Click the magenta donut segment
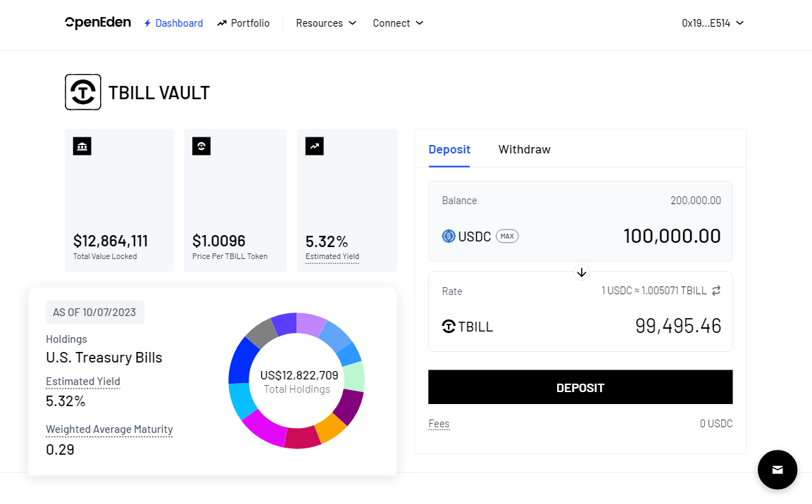Screen dimensions: 812x504 [x=264, y=428]
